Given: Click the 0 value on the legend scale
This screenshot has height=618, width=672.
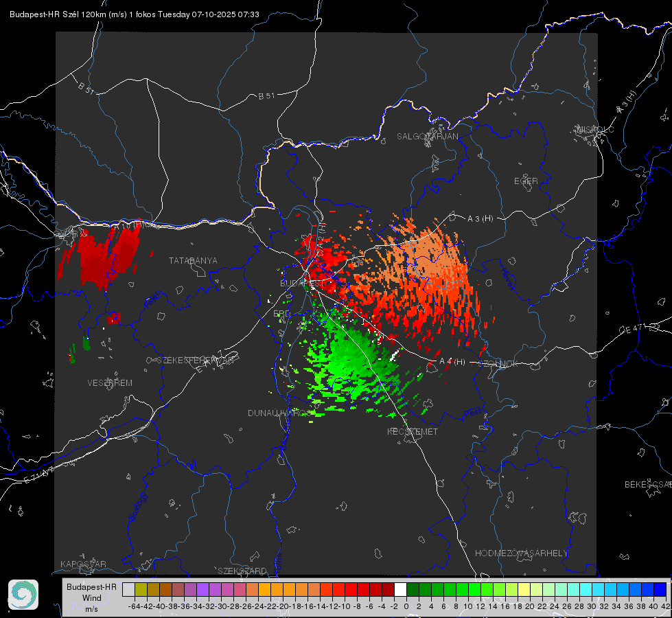Looking at the screenshot, I should click(406, 606).
